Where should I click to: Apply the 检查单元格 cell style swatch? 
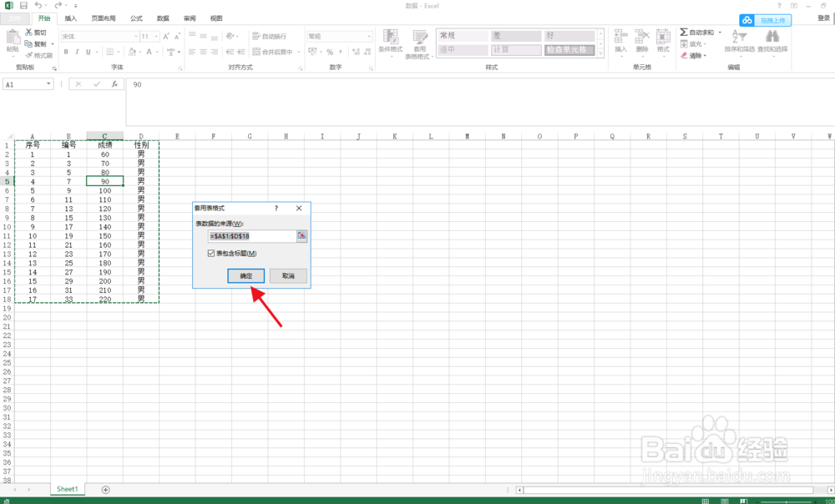[569, 49]
